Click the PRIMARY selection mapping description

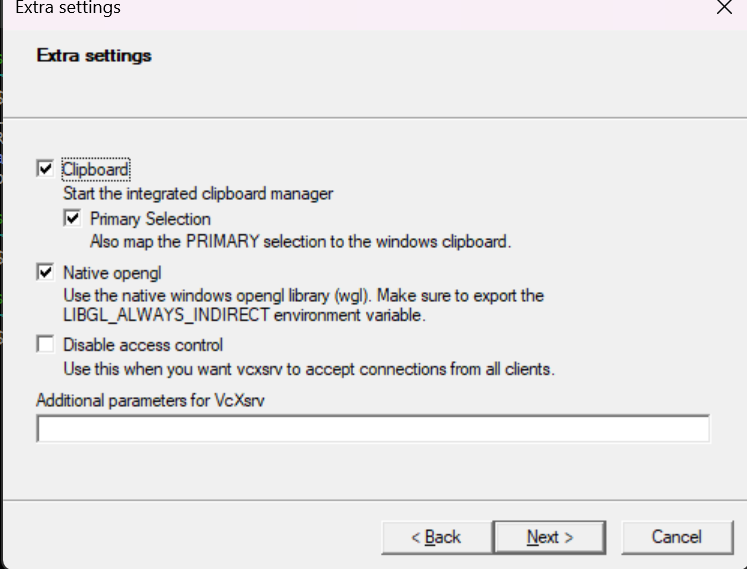click(300, 241)
